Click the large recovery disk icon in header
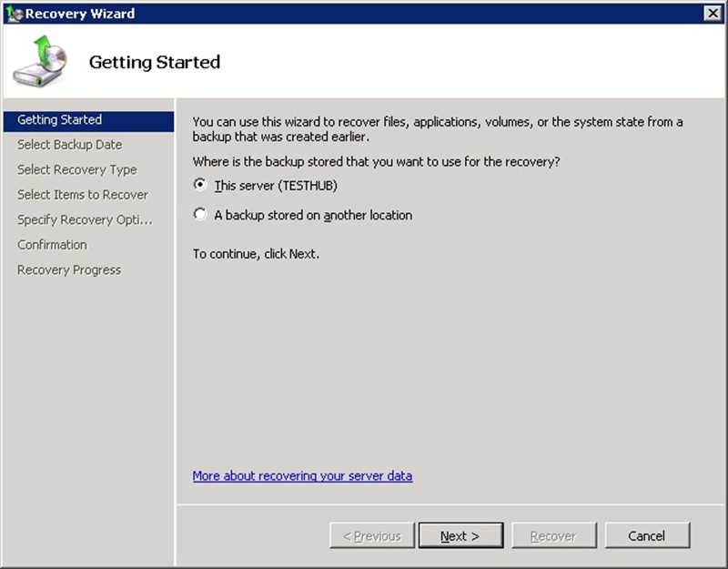The height and width of the screenshot is (569, 728). (x=40, y=62)
